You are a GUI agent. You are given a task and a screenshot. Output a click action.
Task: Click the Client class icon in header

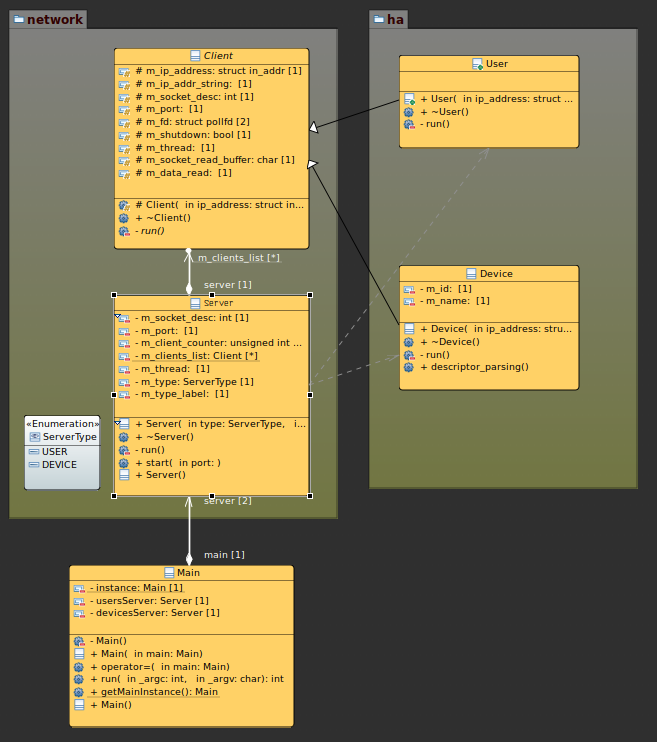click(195, 56)
